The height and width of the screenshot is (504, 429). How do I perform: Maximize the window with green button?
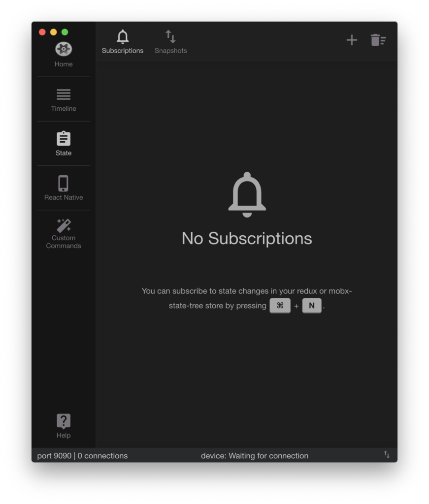[x=65, y=32]
